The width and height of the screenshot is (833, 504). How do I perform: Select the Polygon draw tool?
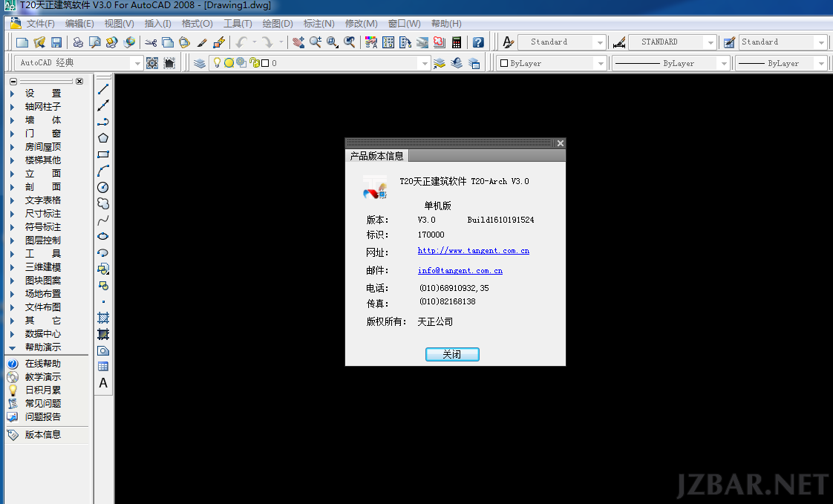pos(103,138)
